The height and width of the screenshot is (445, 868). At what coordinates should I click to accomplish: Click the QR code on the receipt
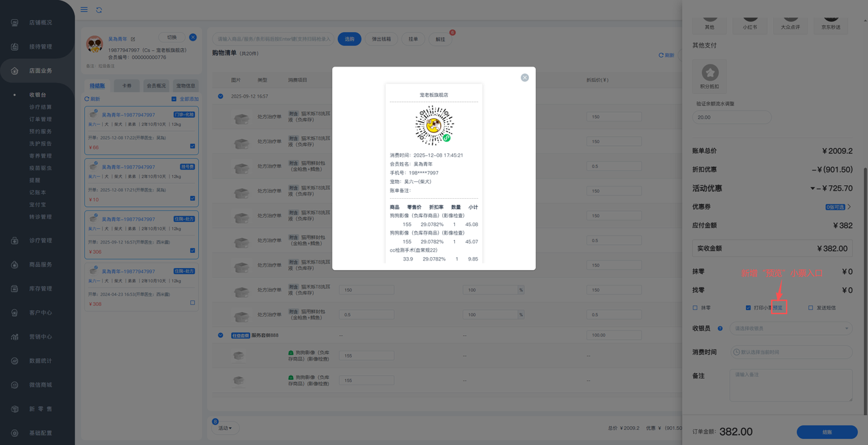click(434, 125)
